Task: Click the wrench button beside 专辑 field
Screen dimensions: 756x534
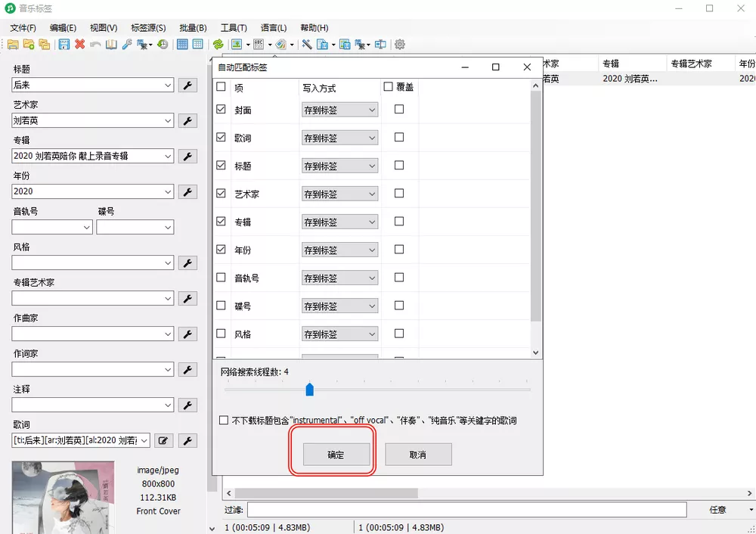Action: [187, 157]
